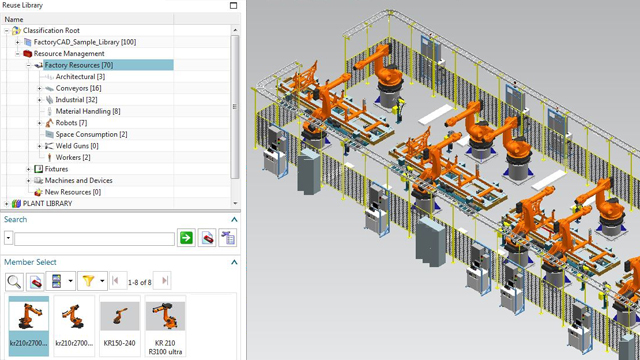Image resolution: width=640 pixels, height=360 pixels.
Task: Click the yellow funnel filter icon
Action: point(88,281)
